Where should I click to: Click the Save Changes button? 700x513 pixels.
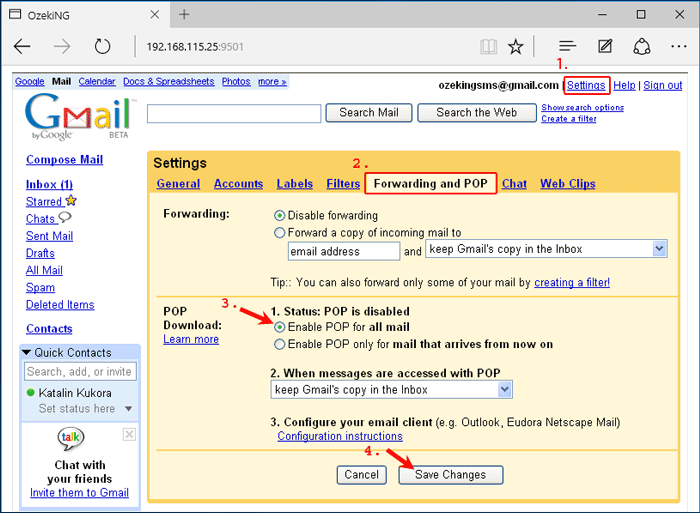pyautogui.click(x=450, y=475)
